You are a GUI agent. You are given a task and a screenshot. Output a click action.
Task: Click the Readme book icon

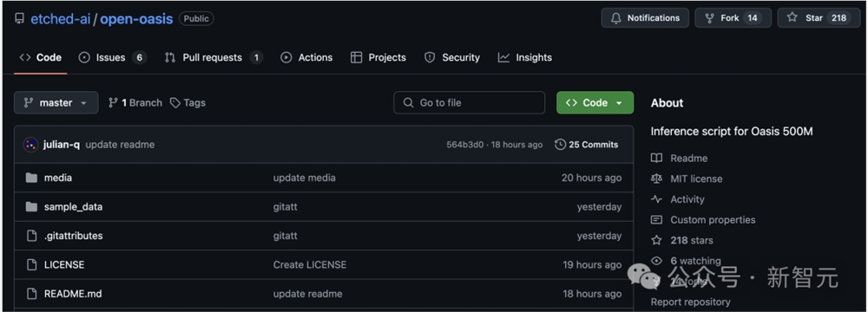(x=656, y=159)
